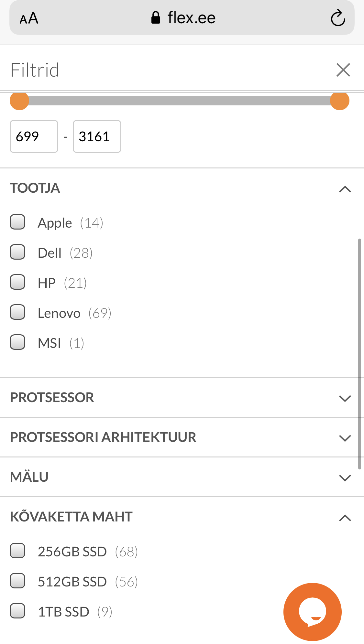Viewport: 364px width, 644px height.
Task: Expand the PROTSESSOR section
Action: pyautogui.click(x=345, y=398)
